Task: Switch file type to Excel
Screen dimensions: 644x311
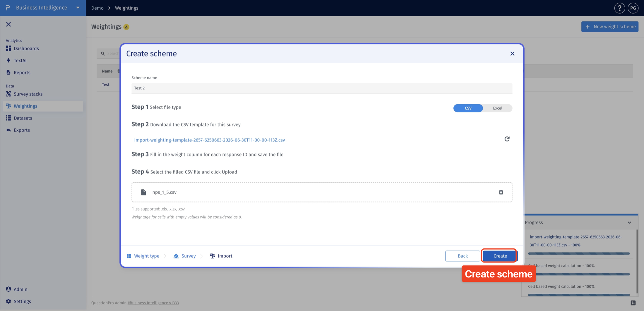Action: 497,108
